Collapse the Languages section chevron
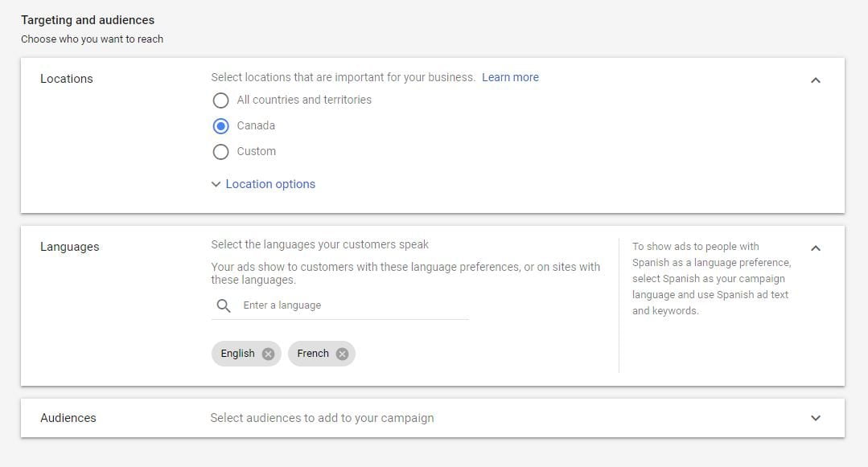868x467 pixels. (816, 248)
